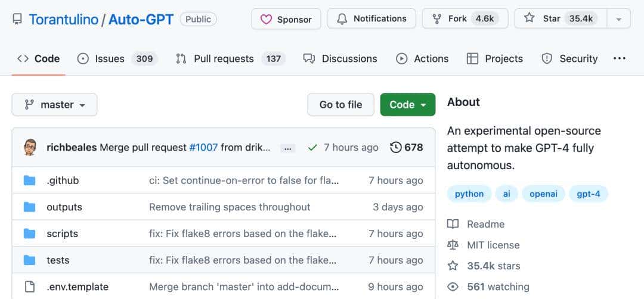Click the three-dot more tabs icon

pyautogui.click(x=620, y=58)
